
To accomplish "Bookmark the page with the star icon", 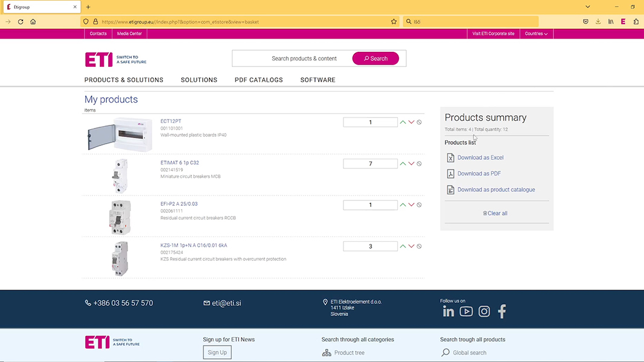I will (x=394, y=21).
